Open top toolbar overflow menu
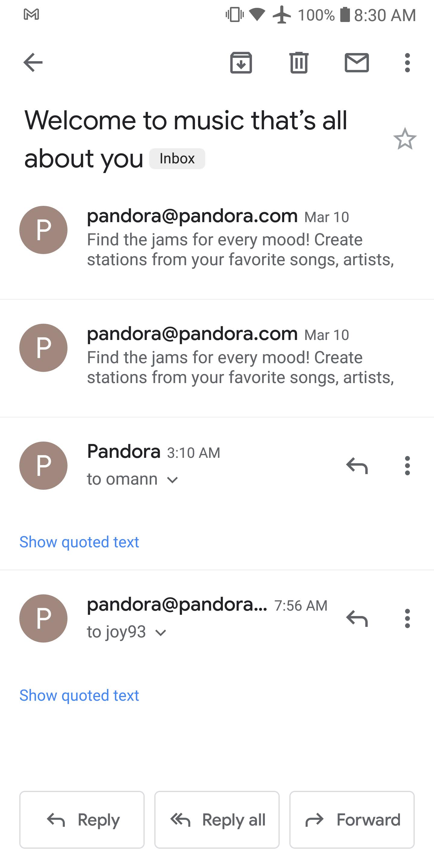The height and width of the screenshot is (868, 434). (407, 63)
